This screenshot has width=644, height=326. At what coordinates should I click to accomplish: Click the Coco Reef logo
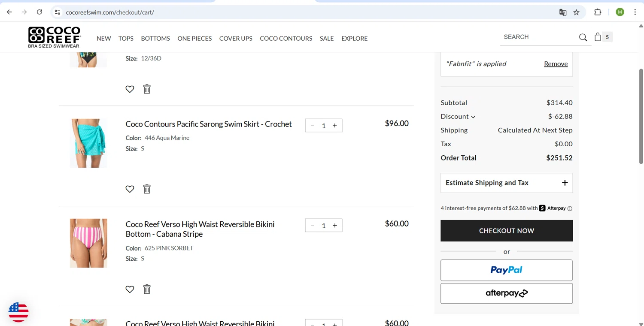[54, 37]
